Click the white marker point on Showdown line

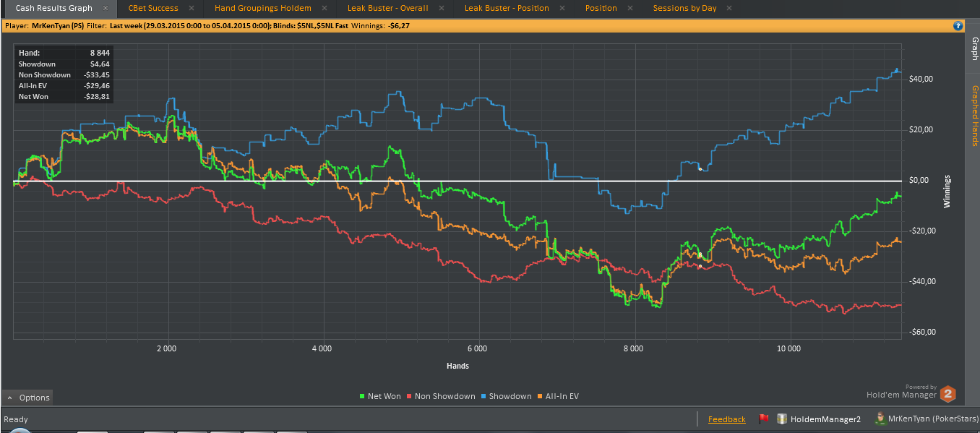(x=700, y=169)
